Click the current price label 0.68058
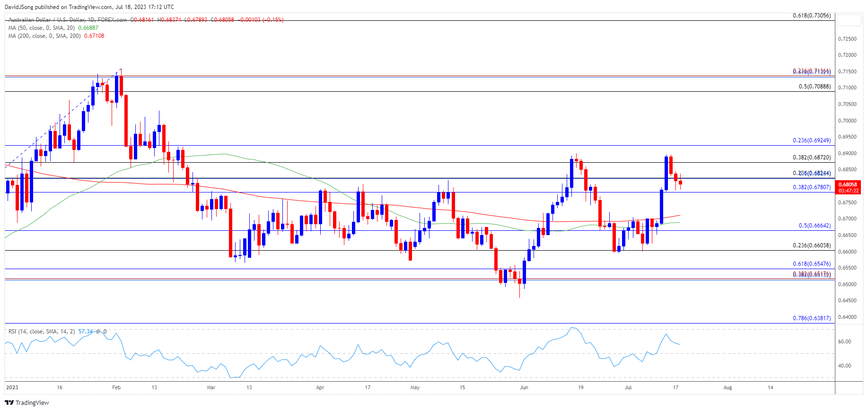 (x=848, y=185)
